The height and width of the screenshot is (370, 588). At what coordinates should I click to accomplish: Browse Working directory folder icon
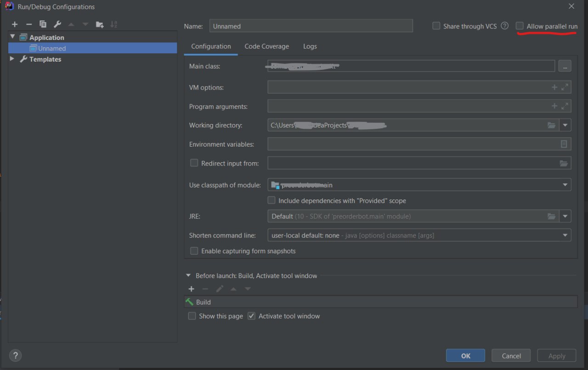(552, 125)
